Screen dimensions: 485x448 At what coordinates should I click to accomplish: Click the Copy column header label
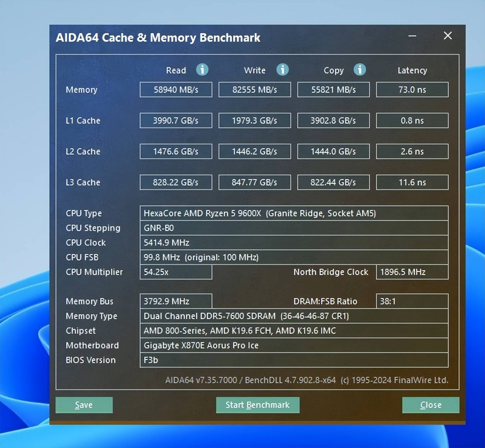pyautogui.click(x=334, y=70)
